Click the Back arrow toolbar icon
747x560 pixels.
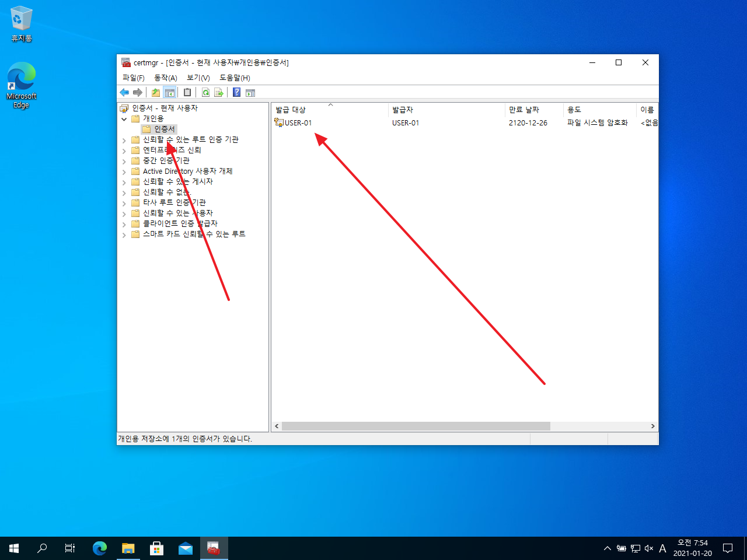pos(124,92)
